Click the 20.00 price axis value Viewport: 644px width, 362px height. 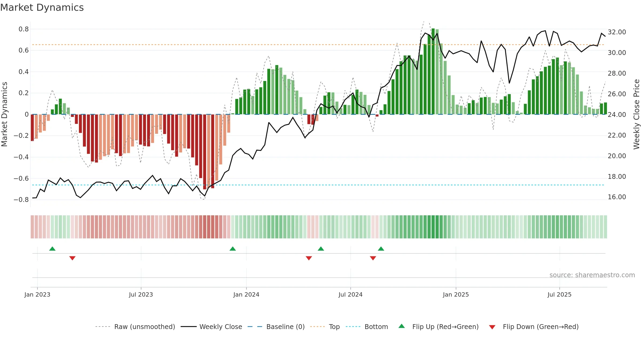point(617,156)
